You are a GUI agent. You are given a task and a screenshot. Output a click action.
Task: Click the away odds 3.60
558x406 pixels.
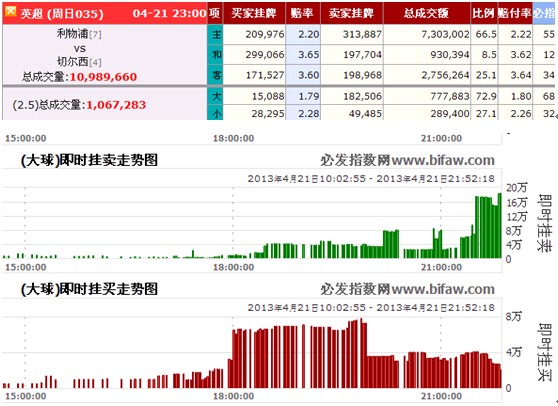pyautogui.click(x=309, y=75)
